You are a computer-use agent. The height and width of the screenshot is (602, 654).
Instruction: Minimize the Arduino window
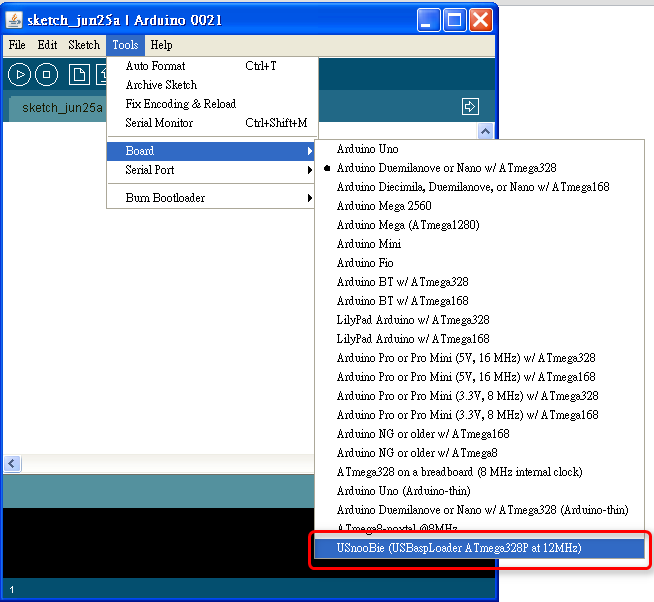pos(428,20)
